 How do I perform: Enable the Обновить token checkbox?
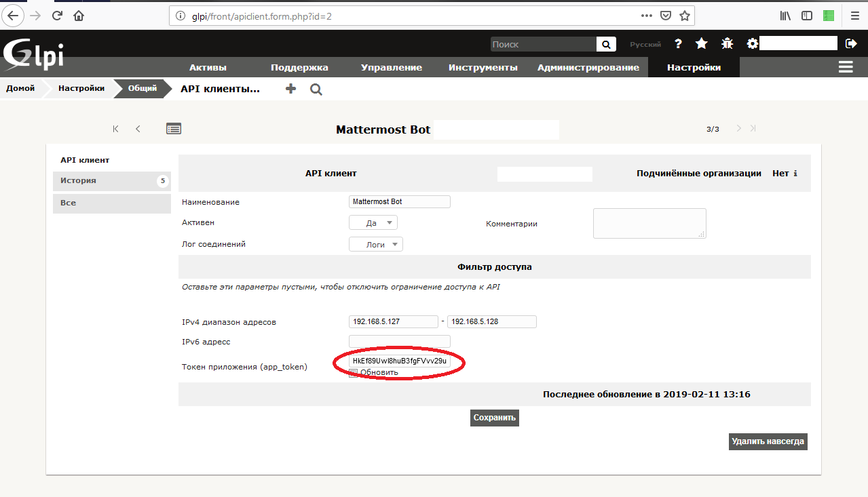[353, 373]
